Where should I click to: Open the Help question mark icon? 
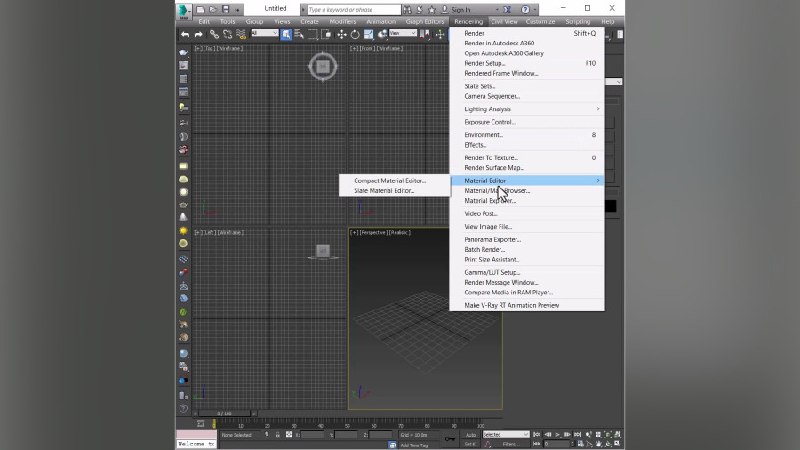coord(525,9)
